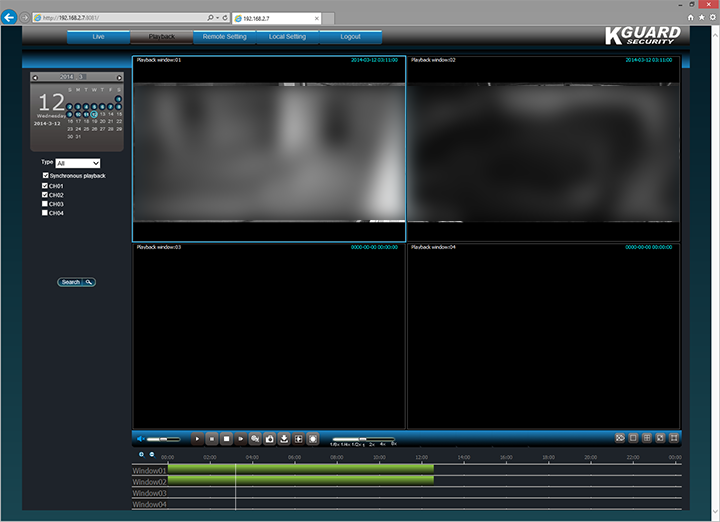The width and height of the screenshot is (720, 522).
Task: Stop playback with the square Stop button
Action: [226, 438]
